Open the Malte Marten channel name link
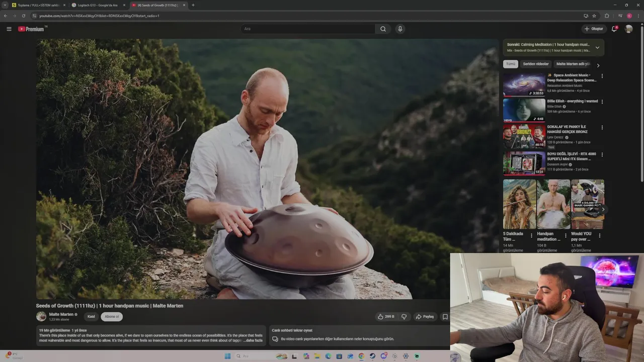The width and height of the screenshot is (644, 362). click(x=61, y=314)
